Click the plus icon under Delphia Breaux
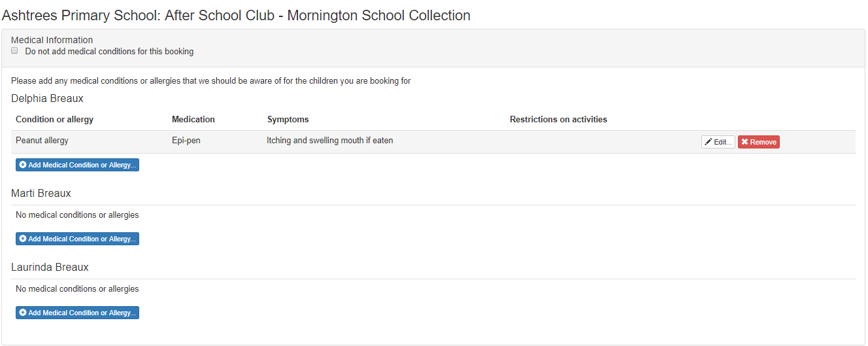868x346 pixels. pyautogui.click(x=23, y=165)
